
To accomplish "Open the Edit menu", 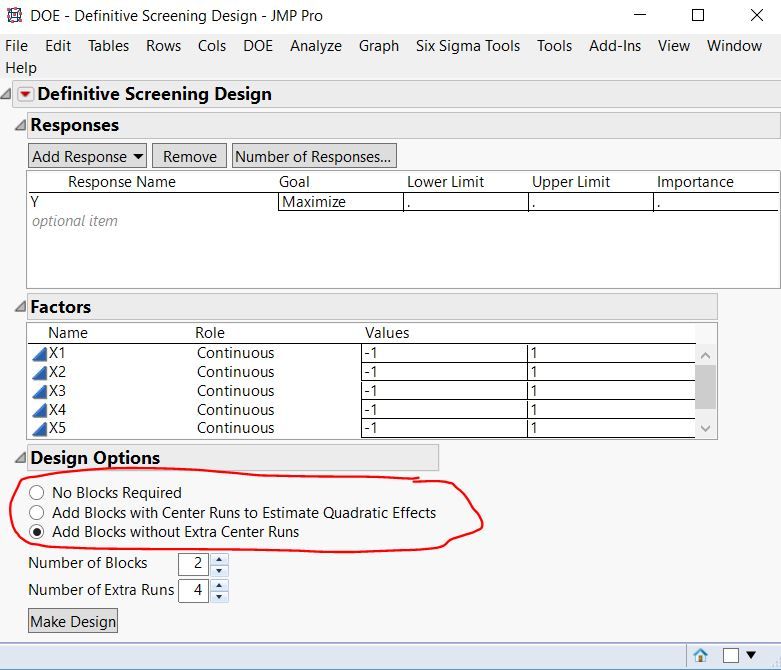I will tap(58, 46).
